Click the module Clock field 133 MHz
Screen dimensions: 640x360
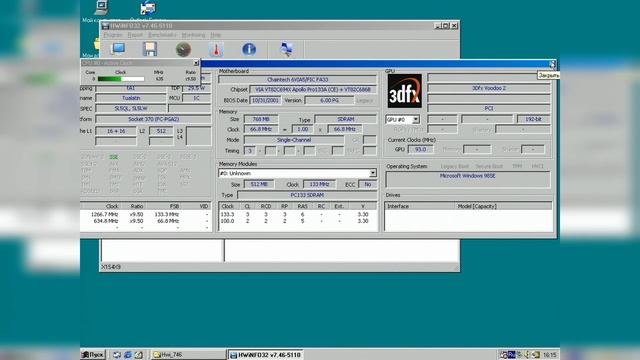[x=319, y=184]
